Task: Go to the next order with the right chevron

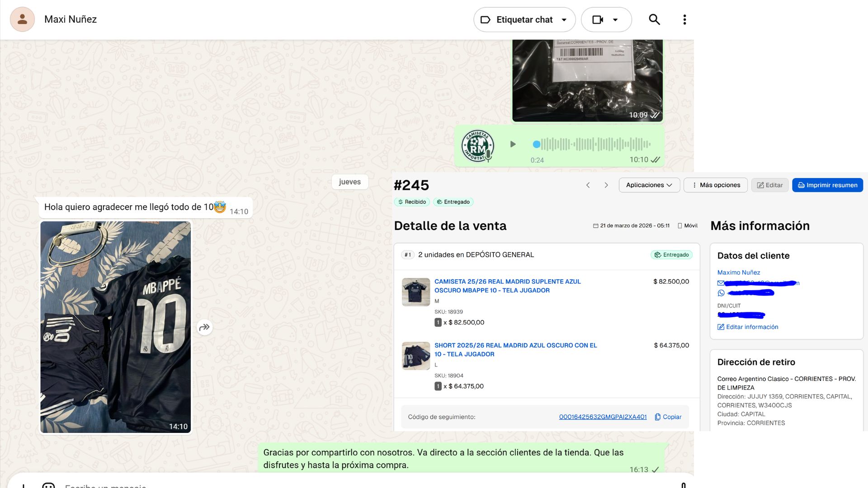Action: pyautogui.click(x=606, y=185)
